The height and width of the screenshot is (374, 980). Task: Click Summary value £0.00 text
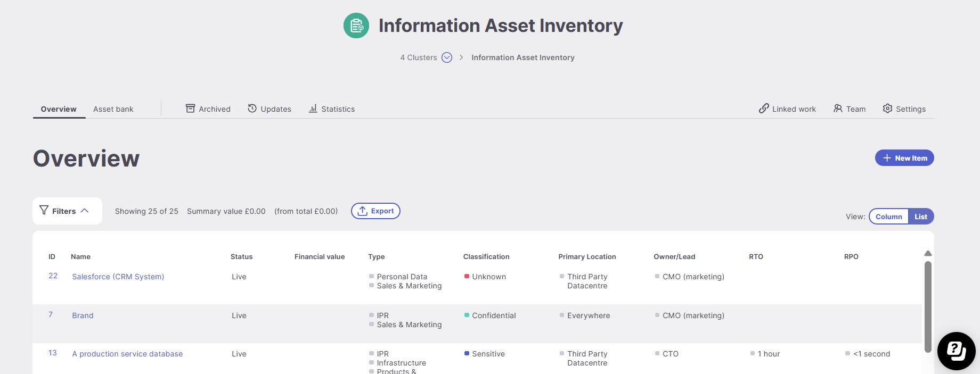tap(226, 211)
